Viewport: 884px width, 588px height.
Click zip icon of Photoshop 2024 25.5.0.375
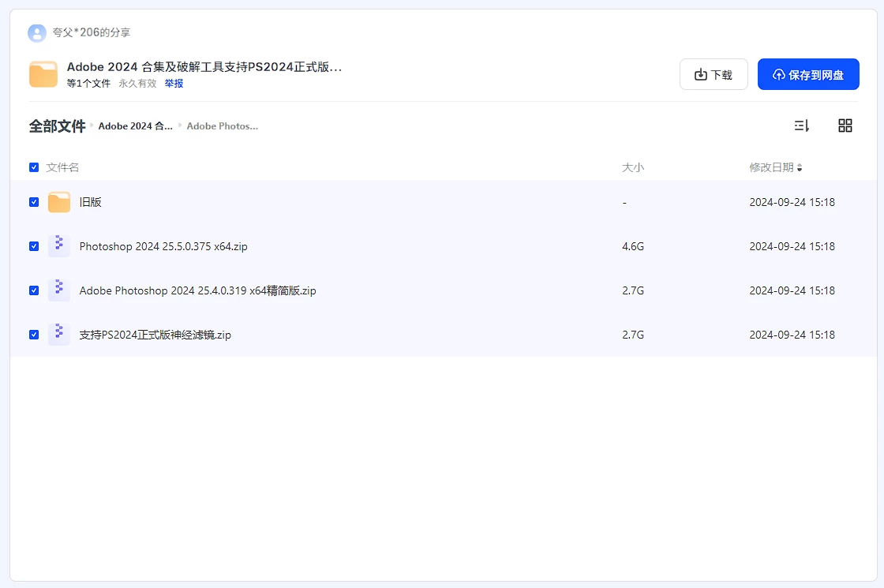(x=59, y=246)
